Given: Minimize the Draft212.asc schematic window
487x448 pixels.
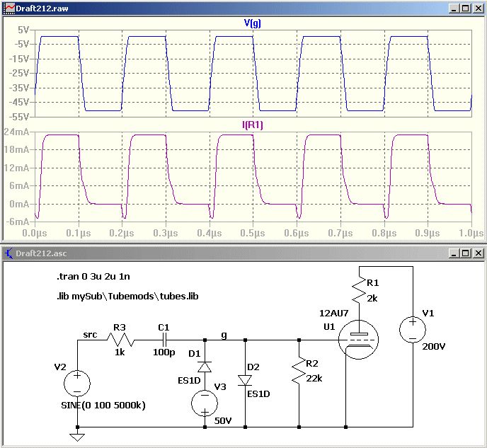Looking at the screenshot, I should (454, 253).
